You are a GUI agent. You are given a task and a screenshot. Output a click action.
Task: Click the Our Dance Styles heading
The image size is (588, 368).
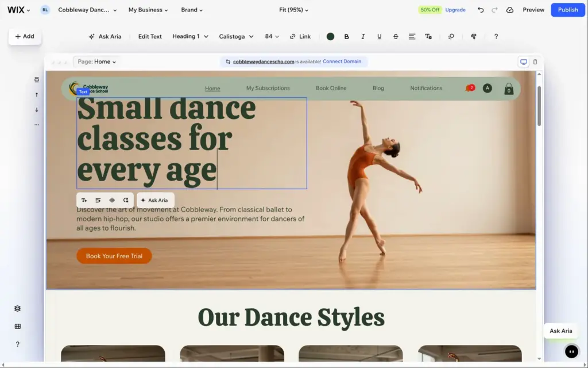291,317
